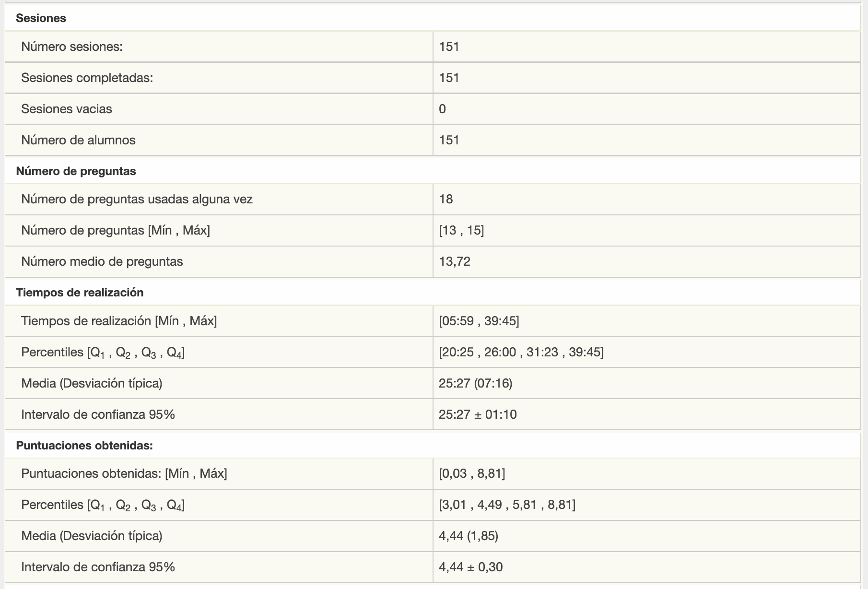Image resolution: width=868 pixels, height=589 pixels.
Task: Click the 'Número de preguntas' section header
Action: pyautogui.click(x=76, y=171)
